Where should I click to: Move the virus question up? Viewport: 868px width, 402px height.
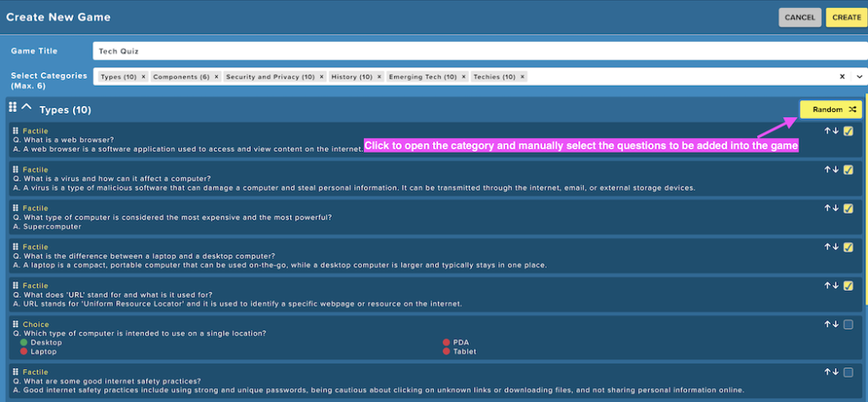click(x=827, y=169)
